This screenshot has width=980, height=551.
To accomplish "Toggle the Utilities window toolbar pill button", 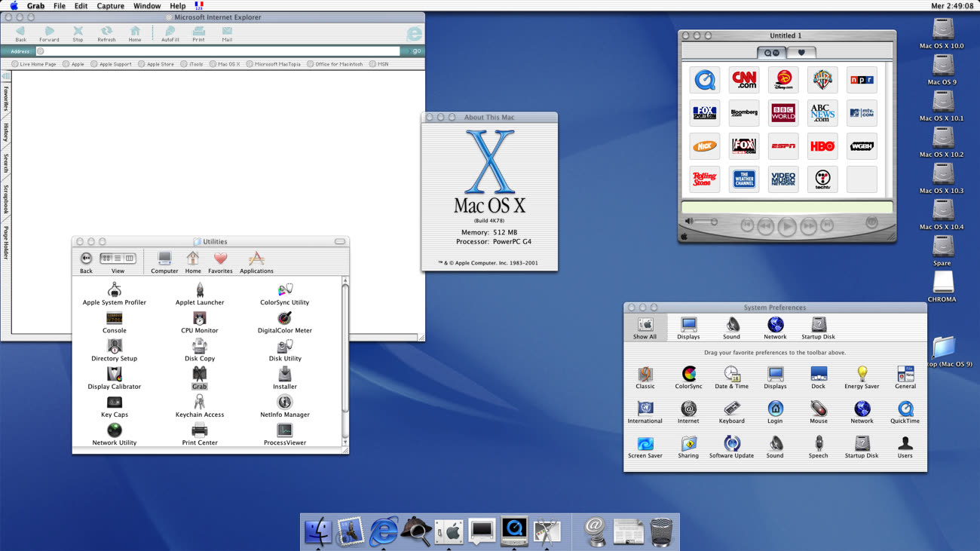I will [x=340, y=242].
